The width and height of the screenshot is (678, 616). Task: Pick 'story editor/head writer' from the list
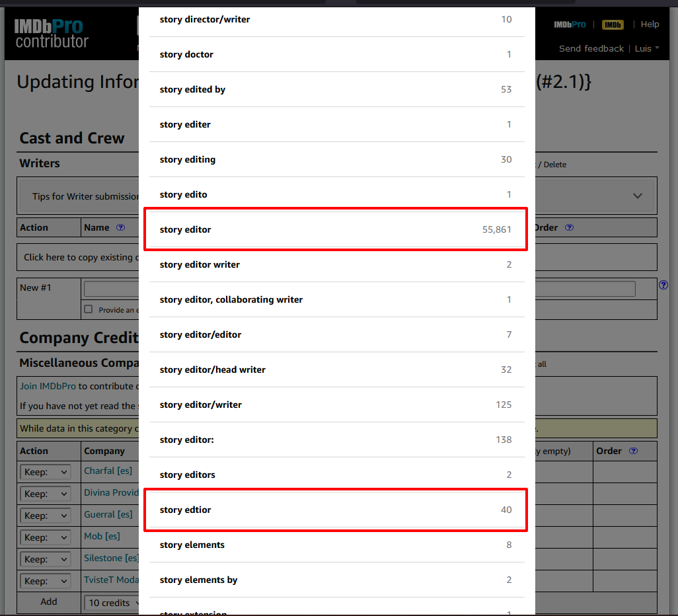336,369
